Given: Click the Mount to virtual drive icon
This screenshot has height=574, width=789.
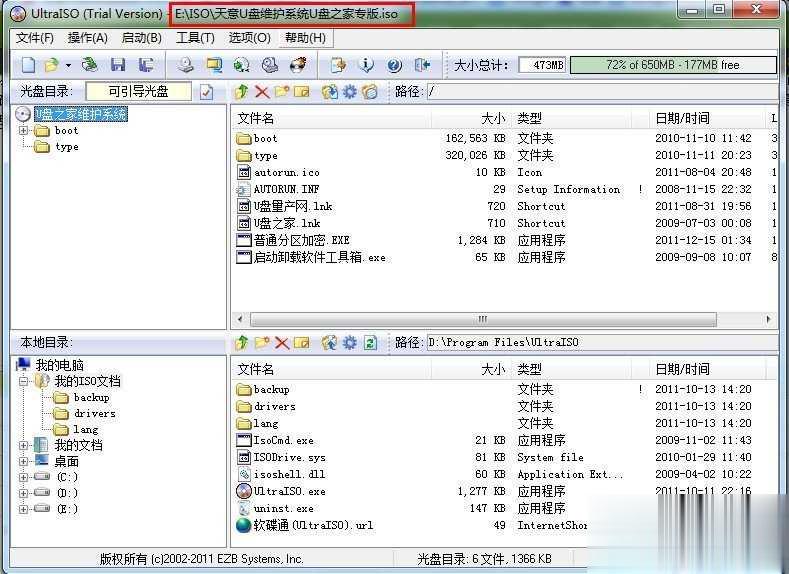Looking at the screenshot, I should point(270,65).
